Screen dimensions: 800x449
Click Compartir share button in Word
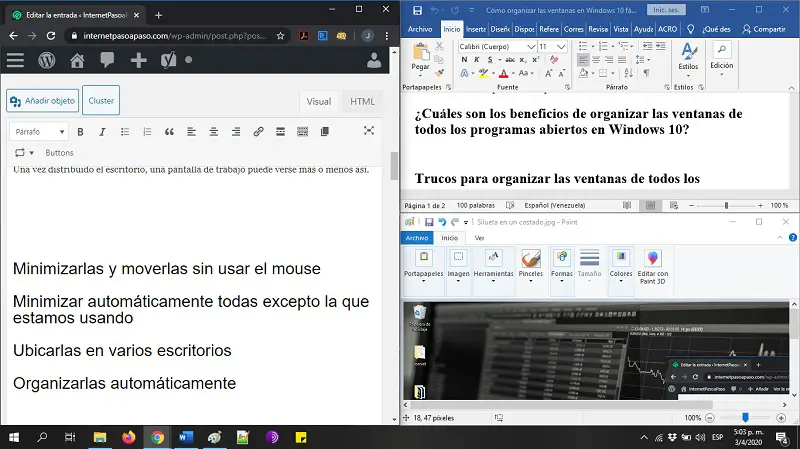coord(764,29)
